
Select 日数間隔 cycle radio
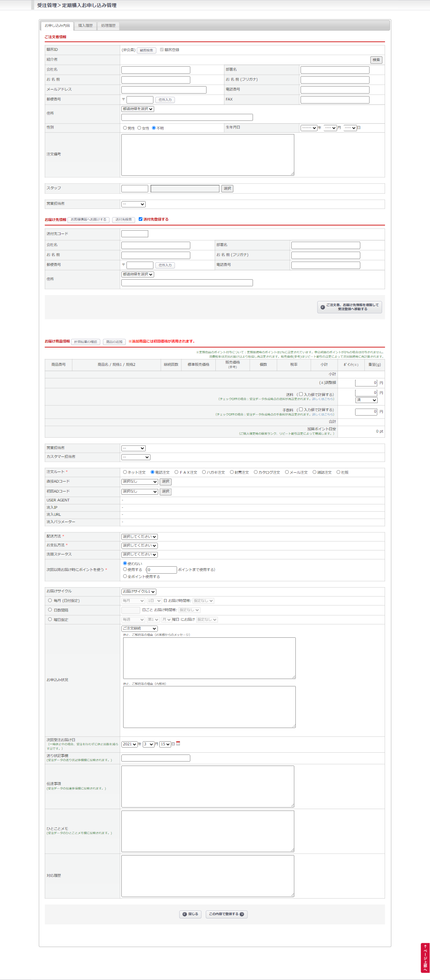coord(50,610)
